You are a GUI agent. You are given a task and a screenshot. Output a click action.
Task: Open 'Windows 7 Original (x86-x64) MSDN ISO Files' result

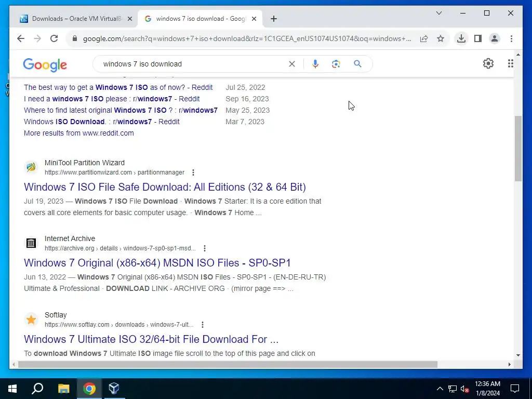pos(157,263)
